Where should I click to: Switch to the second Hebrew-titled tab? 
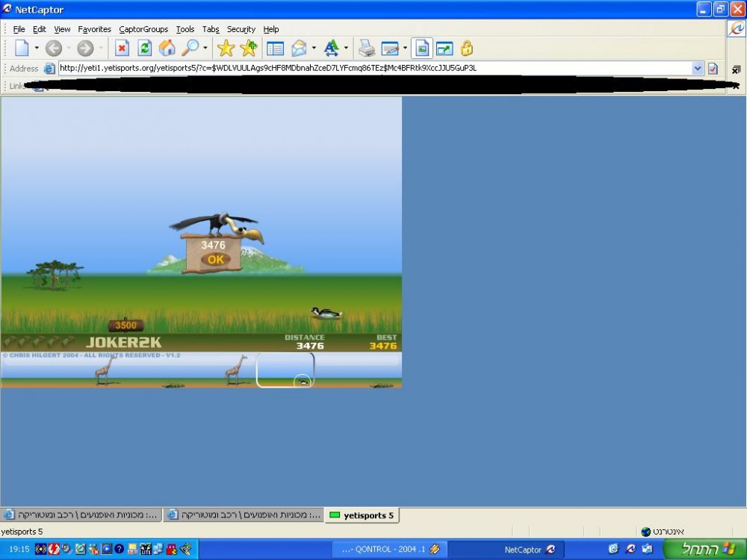pos(244,514)
